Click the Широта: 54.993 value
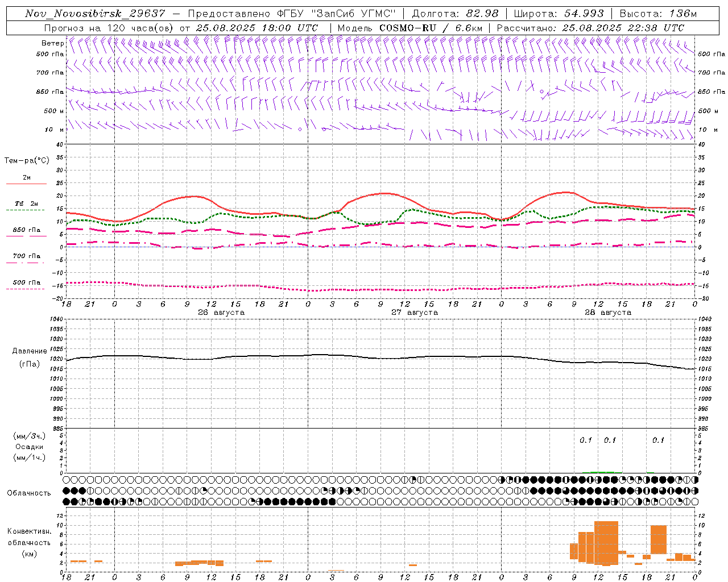The image size is (728, 582). 559,14
